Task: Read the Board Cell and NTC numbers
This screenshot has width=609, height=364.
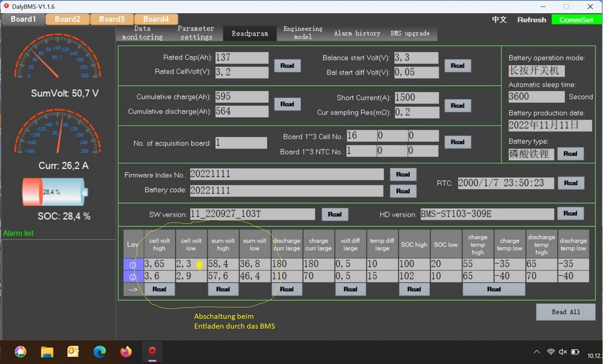Action: point(457,142)
